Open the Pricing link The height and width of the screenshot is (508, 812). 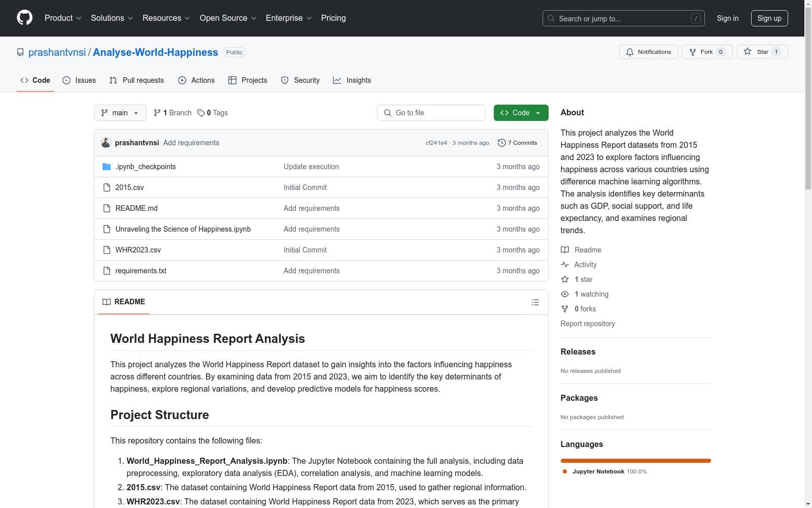coord(333,18)
